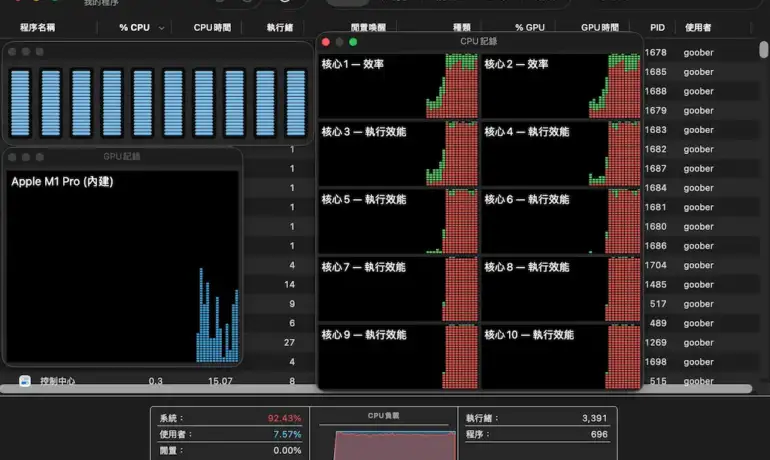Click the horizontal scrollbar of process list

(x=376, y=389)
